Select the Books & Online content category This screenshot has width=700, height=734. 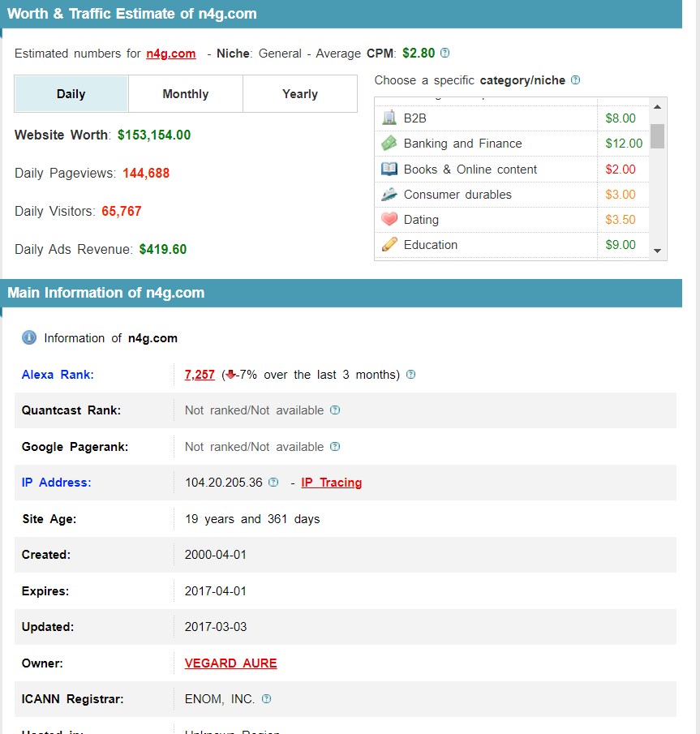(512, 169)
